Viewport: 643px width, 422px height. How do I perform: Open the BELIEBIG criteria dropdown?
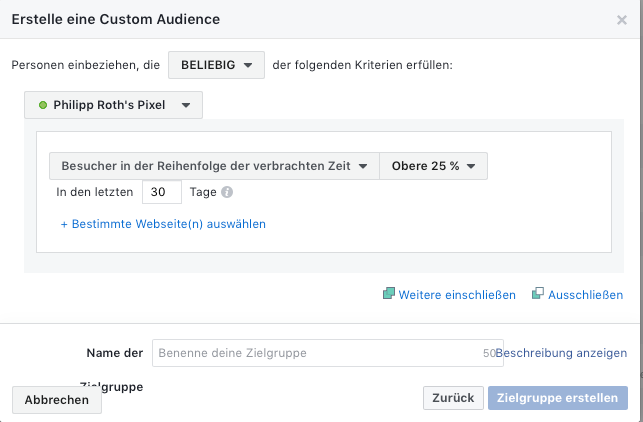pos(216,65)
